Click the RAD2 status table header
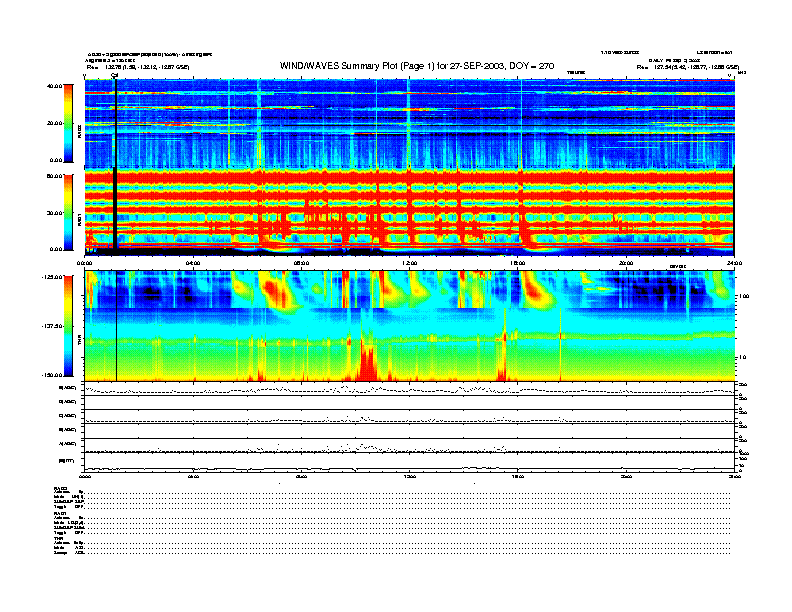 (x=60, y=488)
